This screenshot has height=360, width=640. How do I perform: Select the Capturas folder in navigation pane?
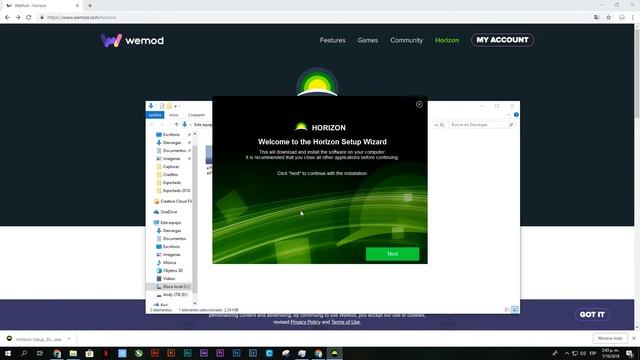[171, 167]
